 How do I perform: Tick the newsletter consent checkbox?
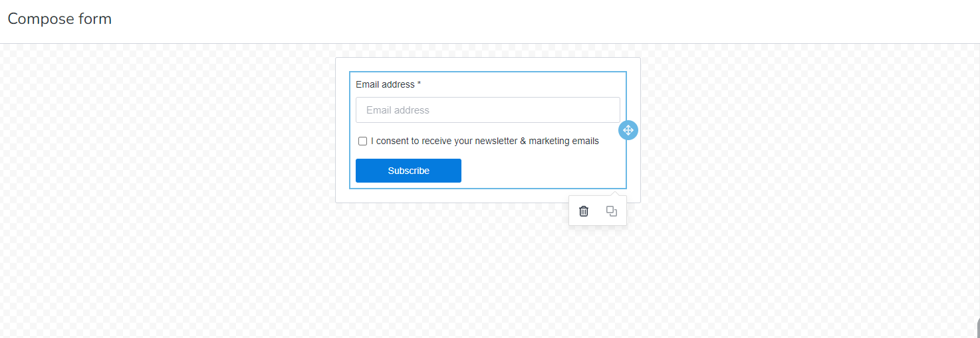coord(362,141)
